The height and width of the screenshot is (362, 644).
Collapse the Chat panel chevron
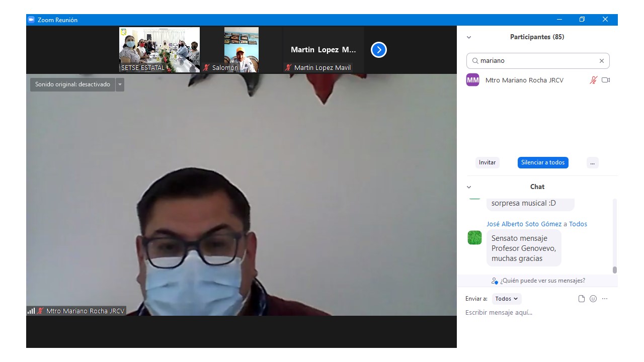(x=469, y=187)
